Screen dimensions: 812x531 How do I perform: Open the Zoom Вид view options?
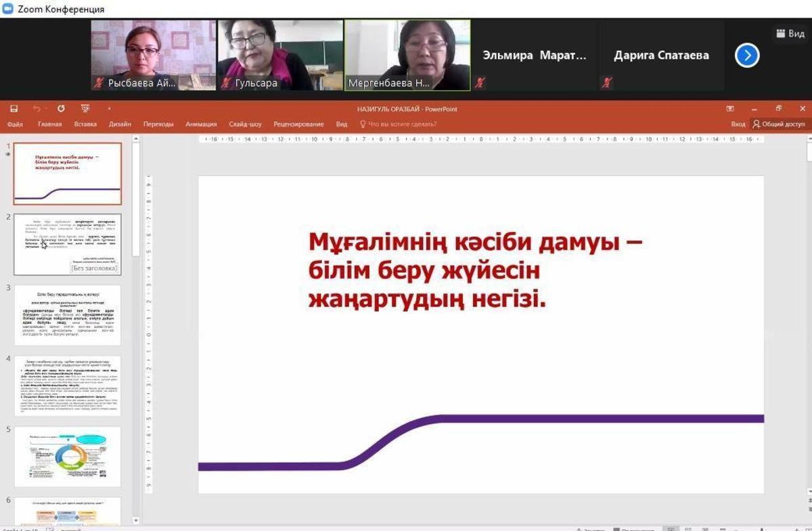[790, 34]
